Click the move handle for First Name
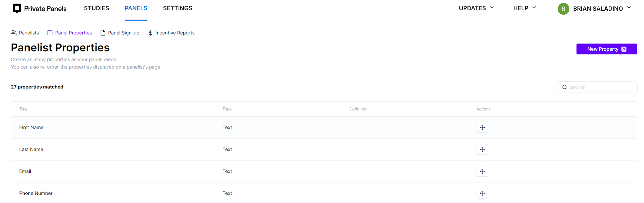Image resolution: width=644 pixels, height=203 pixels. coord(482,127)
